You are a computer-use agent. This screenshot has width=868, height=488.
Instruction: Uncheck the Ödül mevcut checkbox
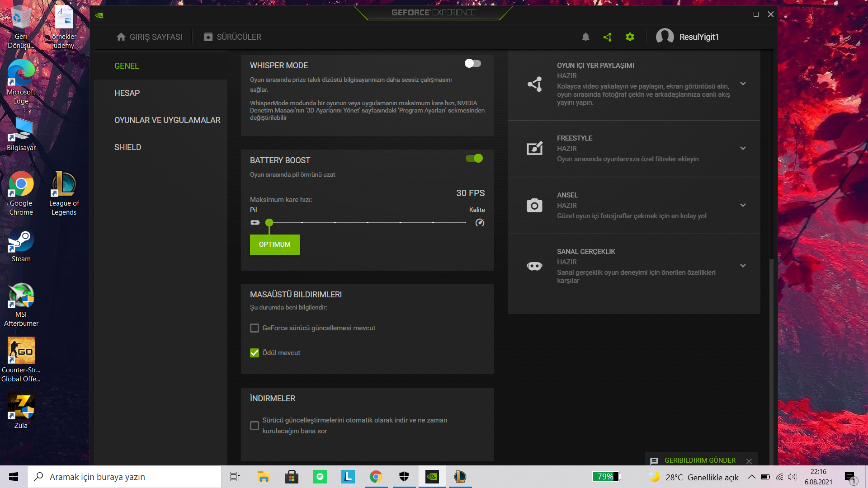pos(255,353)
